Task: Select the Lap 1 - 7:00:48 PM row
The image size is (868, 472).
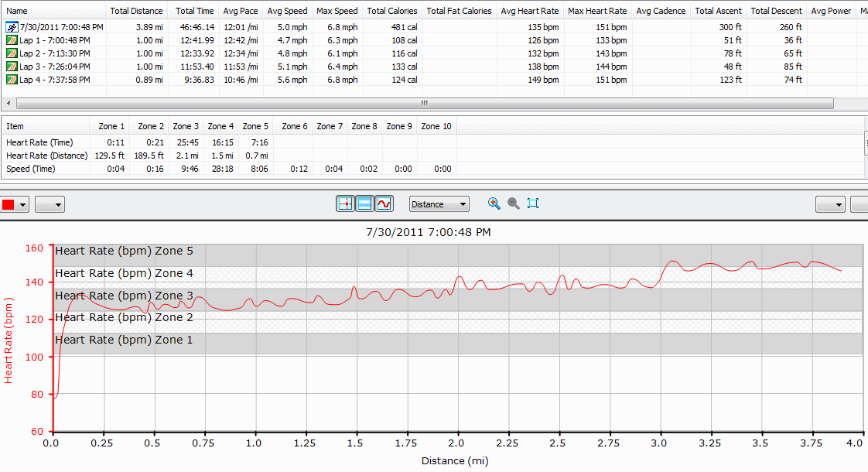Action: coord(434,40)
